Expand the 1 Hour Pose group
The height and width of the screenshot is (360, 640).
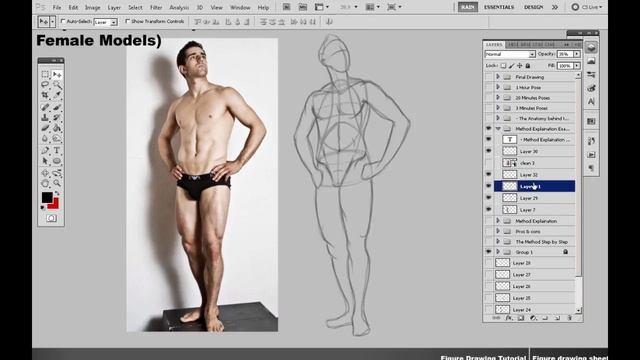pos(498,87)
